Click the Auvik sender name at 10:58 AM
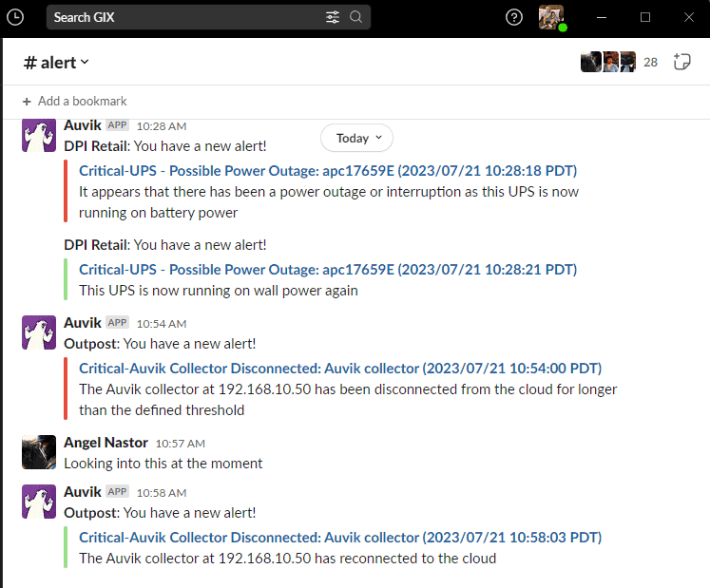 pyautogui.click(x=83, y=492)
